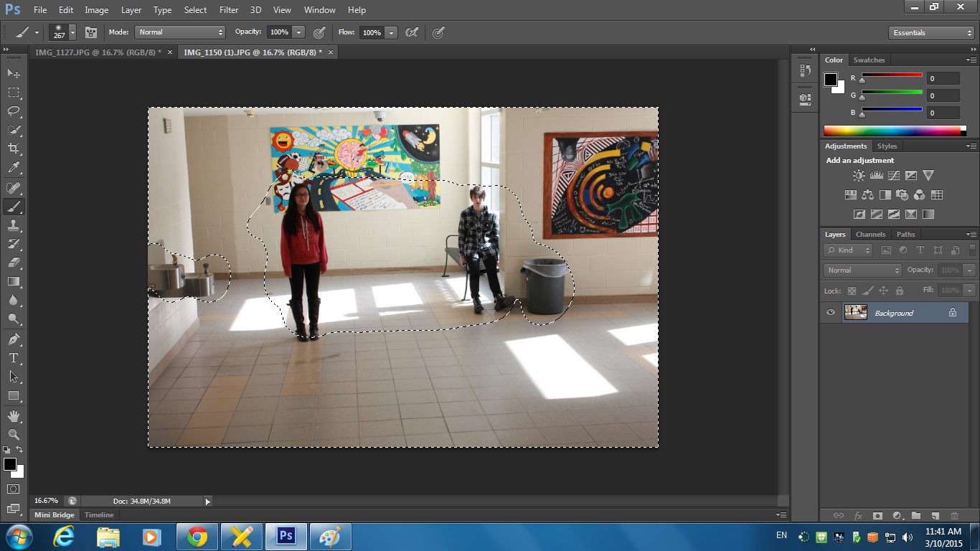980x551 pixels.
Task: Select the Move tool
Action: pyautogui.click(x=14, y=73)
